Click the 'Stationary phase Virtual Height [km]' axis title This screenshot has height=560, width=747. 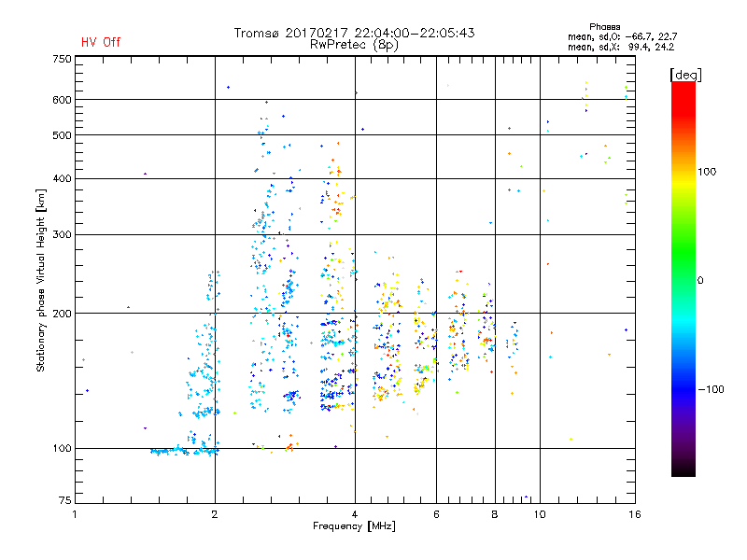(41, 280)
